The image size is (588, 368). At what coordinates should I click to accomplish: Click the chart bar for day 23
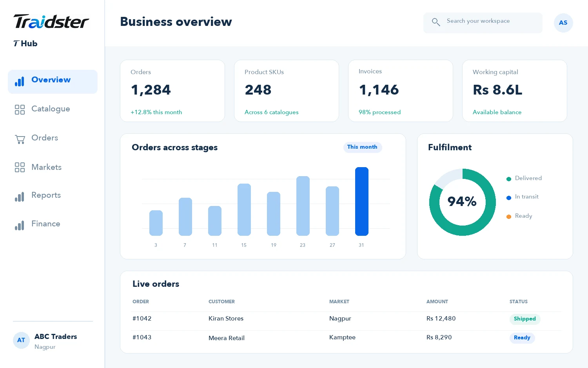[303, 206]
